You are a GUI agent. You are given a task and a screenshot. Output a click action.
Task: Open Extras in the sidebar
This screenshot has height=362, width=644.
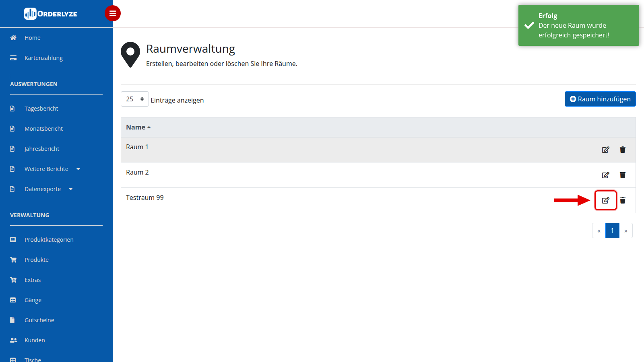33,280
